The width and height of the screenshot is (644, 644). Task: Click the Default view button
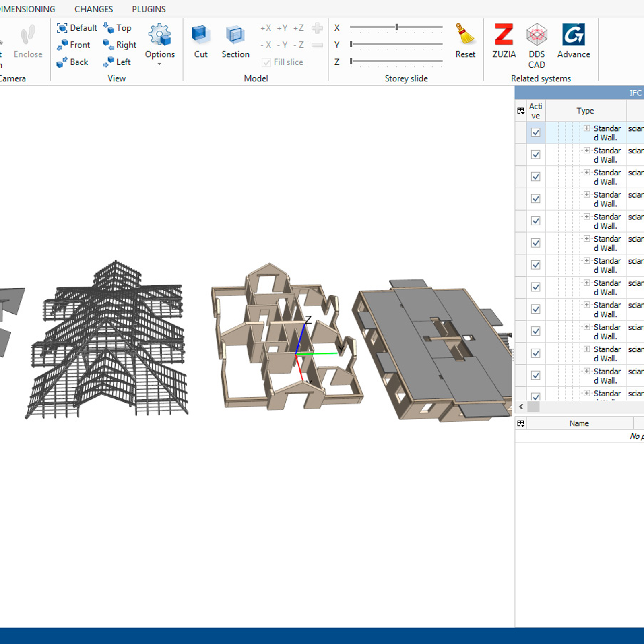(77, 28)
